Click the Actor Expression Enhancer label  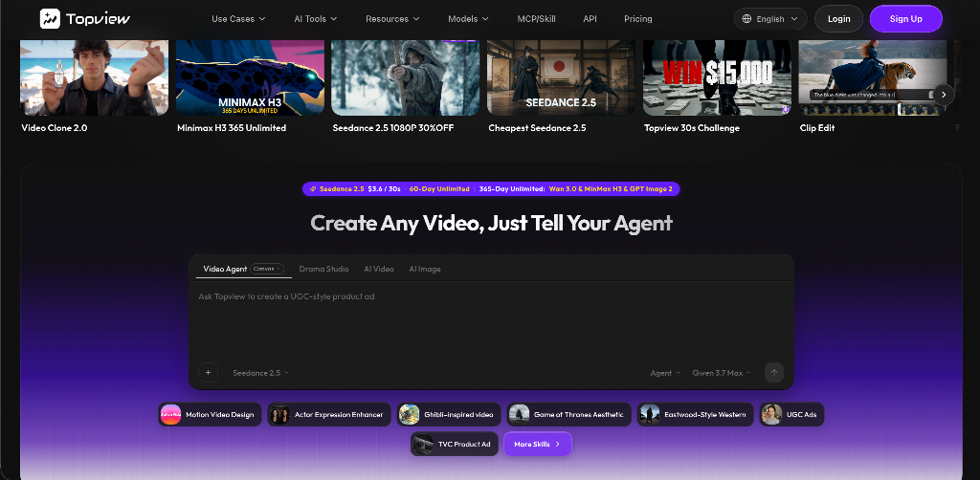339,414
